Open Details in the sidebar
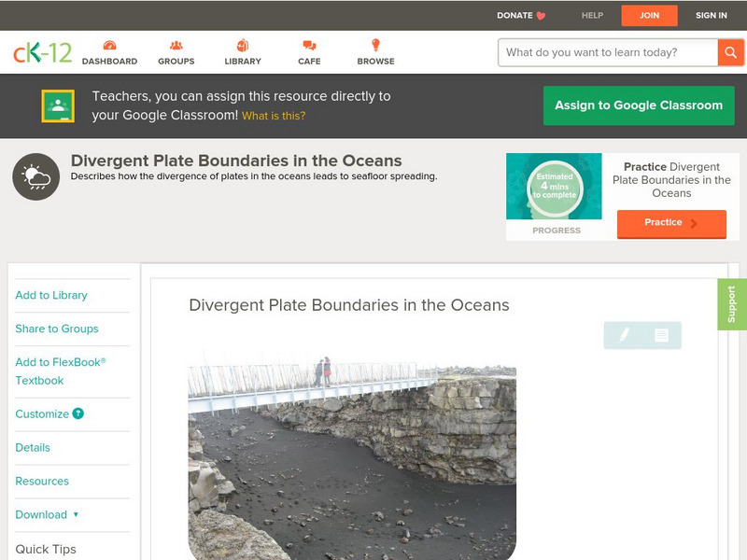747x560 pixels. pos(33,448)
